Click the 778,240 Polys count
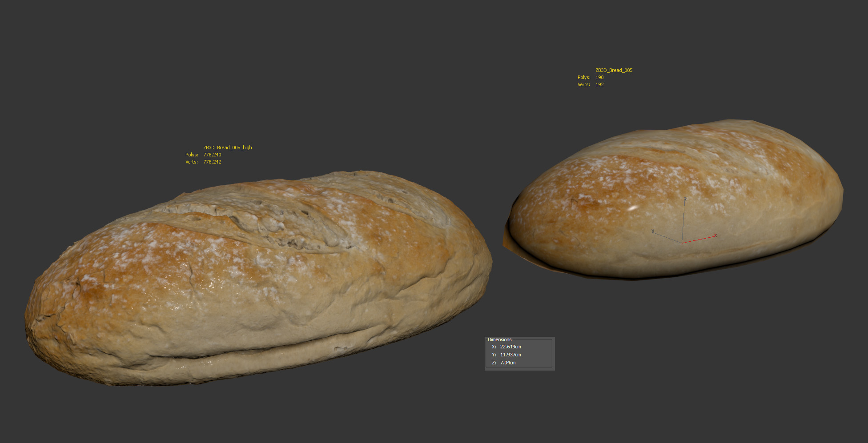 pos(212,155)
